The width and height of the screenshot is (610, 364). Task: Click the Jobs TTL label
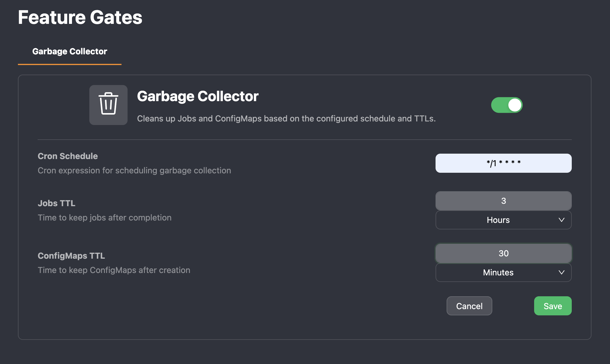tap(56, 203)
